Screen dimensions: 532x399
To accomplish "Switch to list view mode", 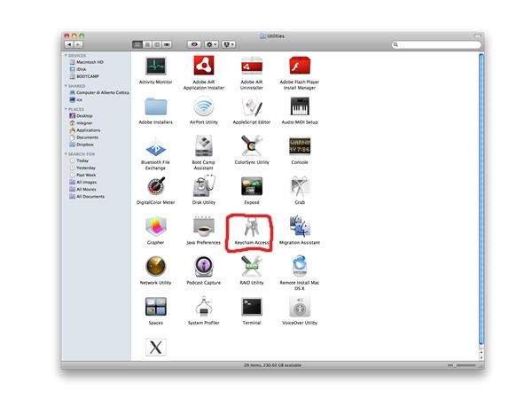I will [x=147, y=44].
